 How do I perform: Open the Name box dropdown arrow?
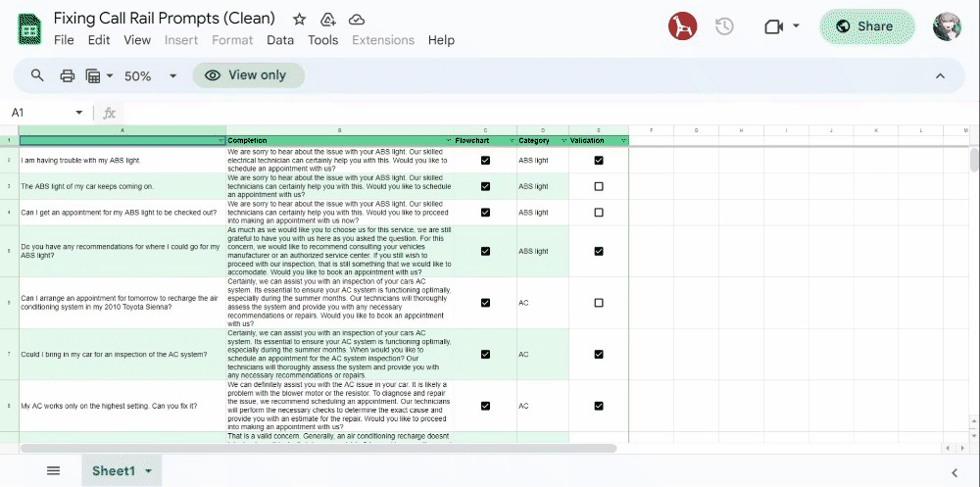(78, 113)
